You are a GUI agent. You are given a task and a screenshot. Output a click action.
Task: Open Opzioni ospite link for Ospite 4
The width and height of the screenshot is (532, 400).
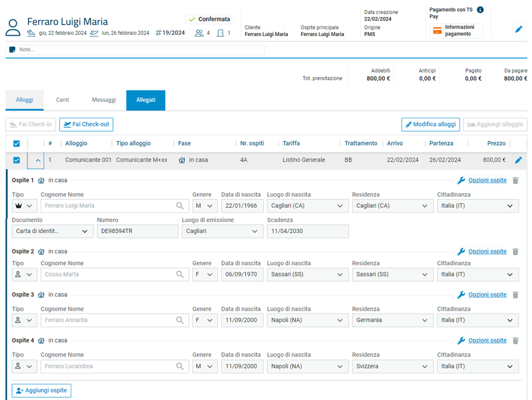pos(487,340)
